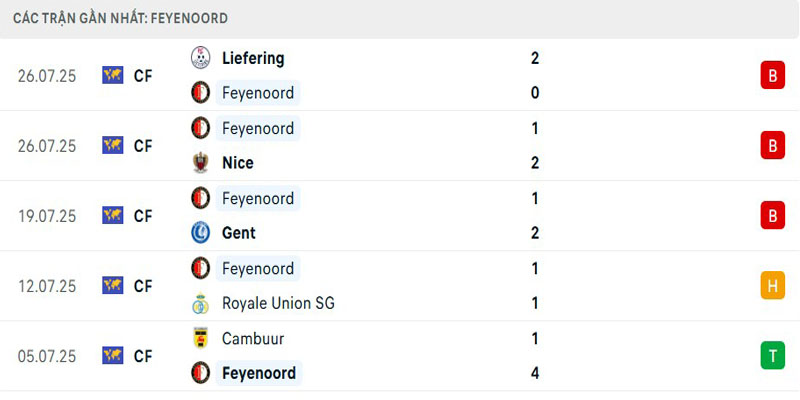Click the competition flag icon for 12.07.25
The image size is (800, 400).
(112, 285)
